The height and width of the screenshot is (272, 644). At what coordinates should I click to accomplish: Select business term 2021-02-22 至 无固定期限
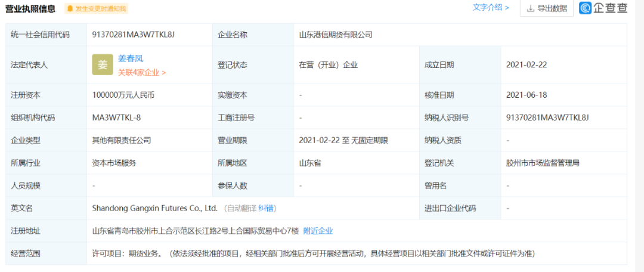tap(344, 140)
